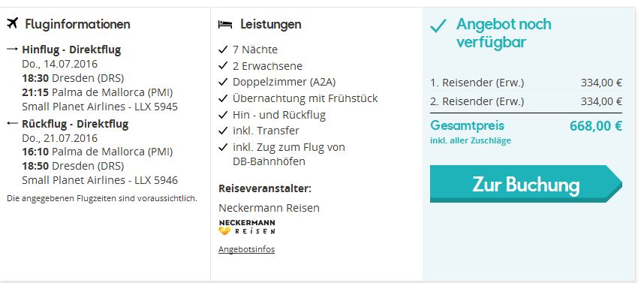Screen dimensions: 644x283
Task: Click the Rückflug - Direktflug heading
Action: tap(75, 124)
